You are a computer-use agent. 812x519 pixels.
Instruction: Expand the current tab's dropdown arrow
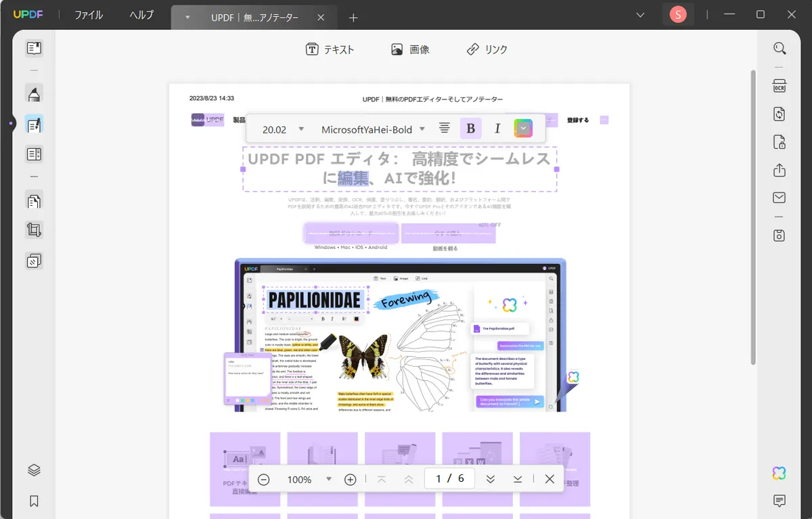pos(187,18)
